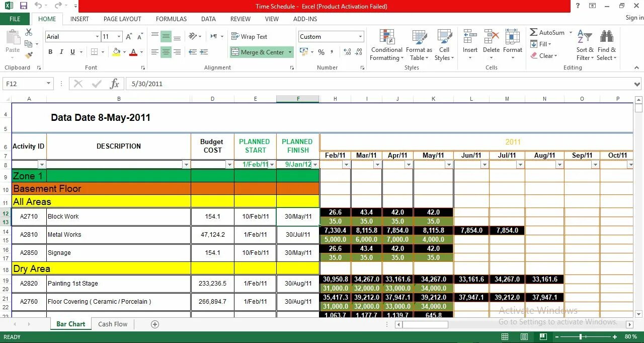This screenshot has width=644, height=343.
Task: Toggle bold formatting
Action: tap(50, 52)
